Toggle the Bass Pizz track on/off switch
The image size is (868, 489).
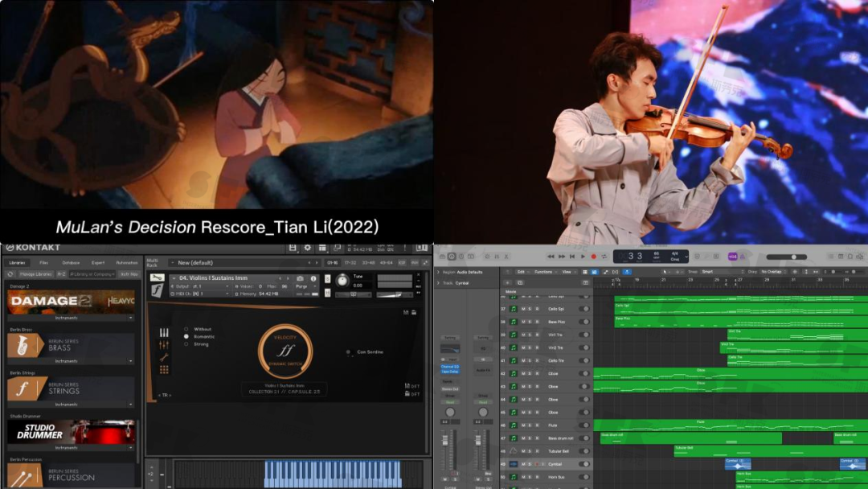pos(584,322)
